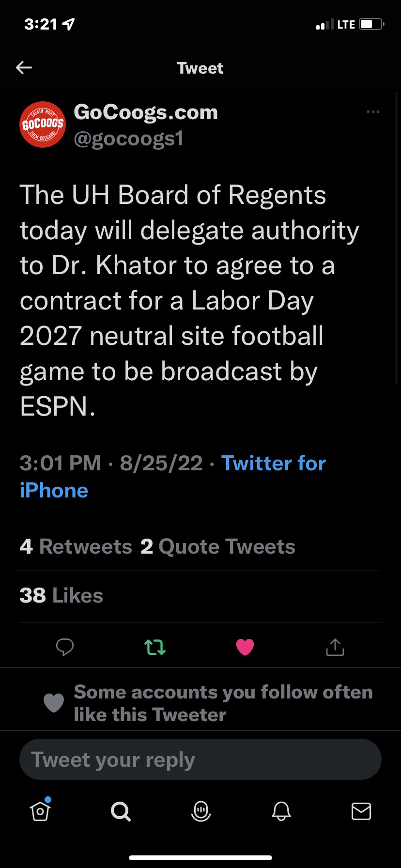This screenshot has width=401, height=868.
Task: Open the Search magnifier tab
Action: (x=121, y=811)
